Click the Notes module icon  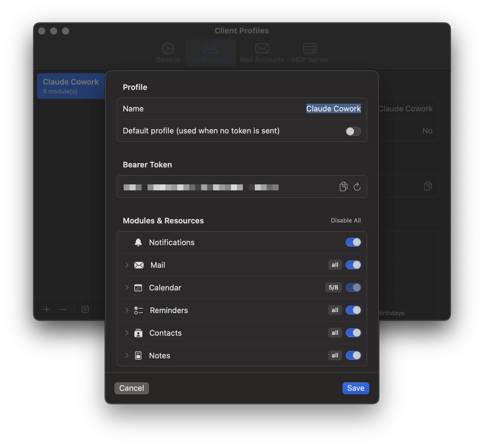(139, 355)
